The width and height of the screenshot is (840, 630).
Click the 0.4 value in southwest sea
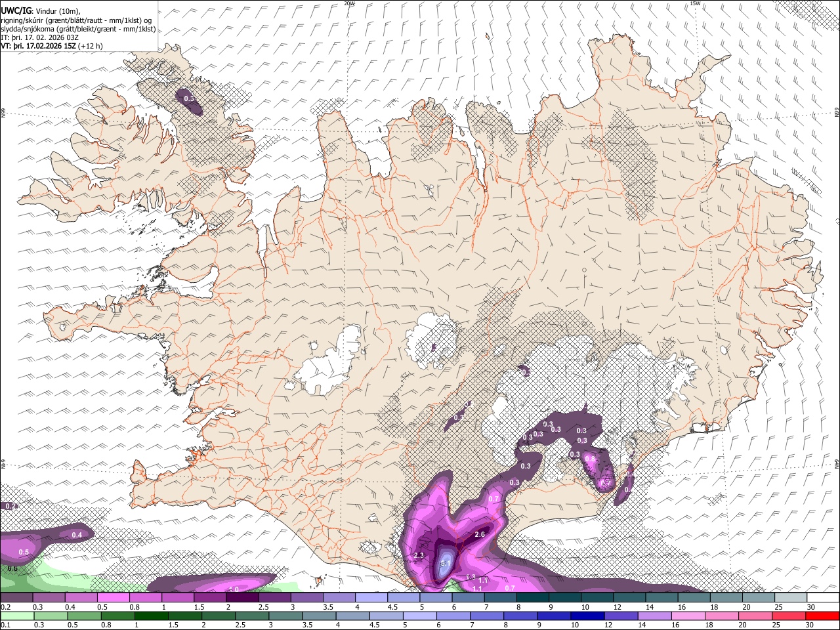[x=77, y=535]
